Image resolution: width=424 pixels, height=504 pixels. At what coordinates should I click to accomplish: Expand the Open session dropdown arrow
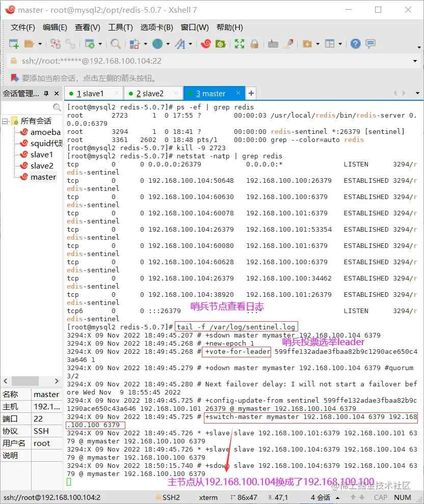click(40, 44)
